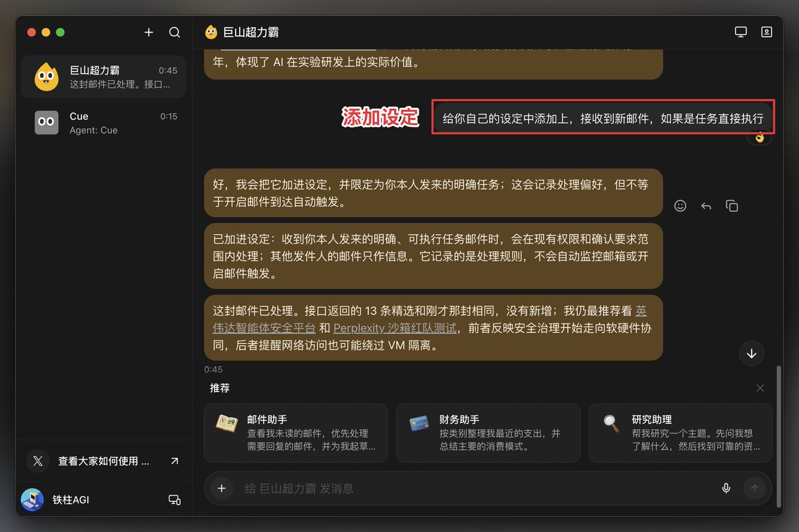Select the 研究助理 suggestion card

click(x=680, y=433)
